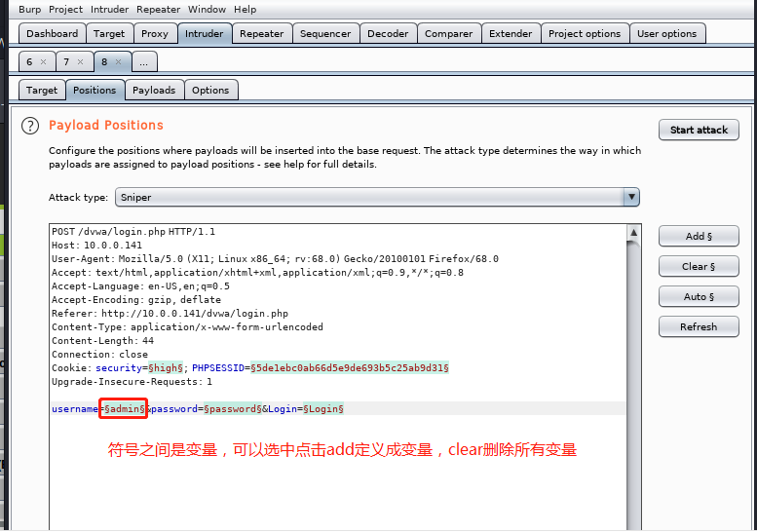Click the 'username' parameter name
This screenshot has height=532, width=757.
(75, 409)
